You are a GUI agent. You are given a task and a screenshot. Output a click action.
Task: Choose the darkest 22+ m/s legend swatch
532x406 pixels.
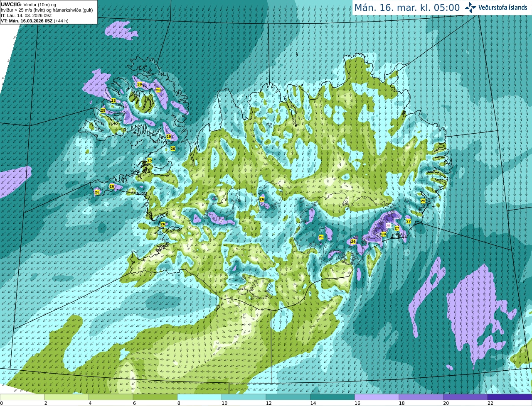510,397
